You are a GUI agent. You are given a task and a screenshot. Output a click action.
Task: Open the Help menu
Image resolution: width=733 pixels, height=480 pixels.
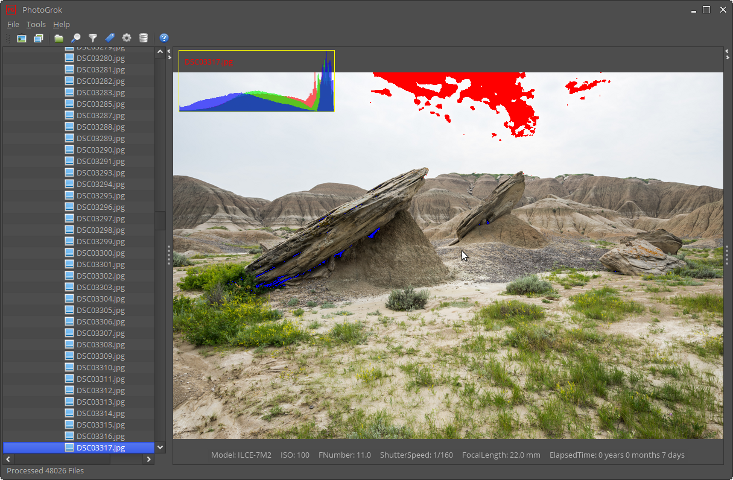[x=62, y=24]
